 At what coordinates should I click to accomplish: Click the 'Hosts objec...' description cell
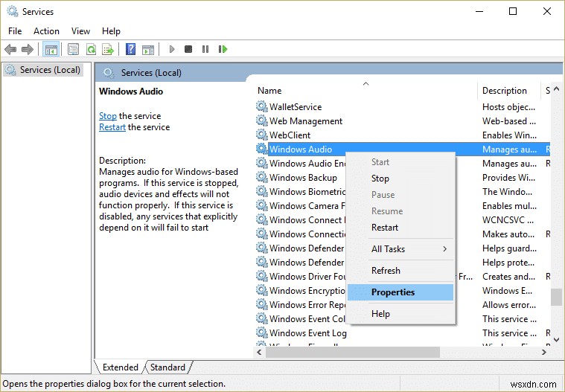(508, 107)
